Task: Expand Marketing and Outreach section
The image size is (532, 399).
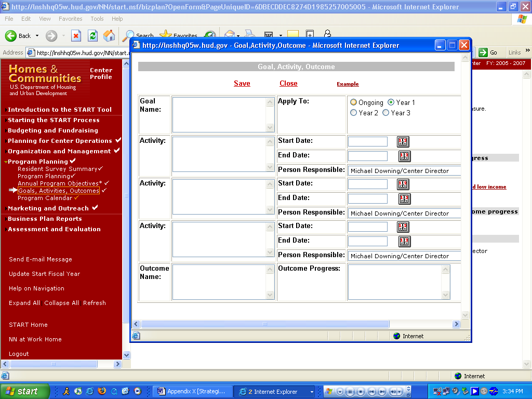Action: pos(48,208)
